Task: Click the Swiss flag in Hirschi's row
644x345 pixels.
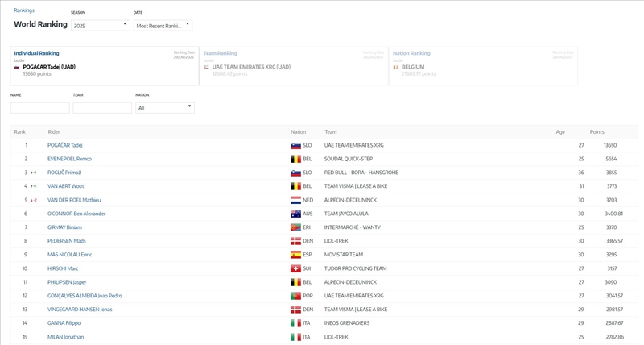Action: (295, 269)
